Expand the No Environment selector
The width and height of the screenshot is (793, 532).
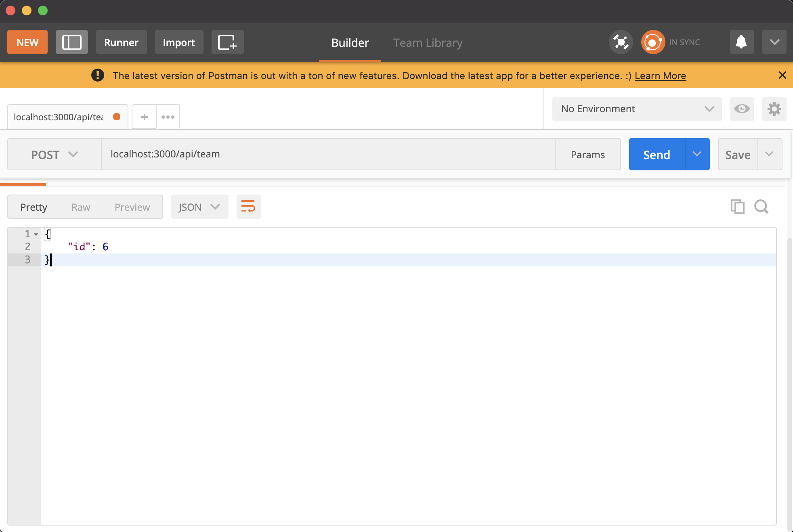[637, 109]
